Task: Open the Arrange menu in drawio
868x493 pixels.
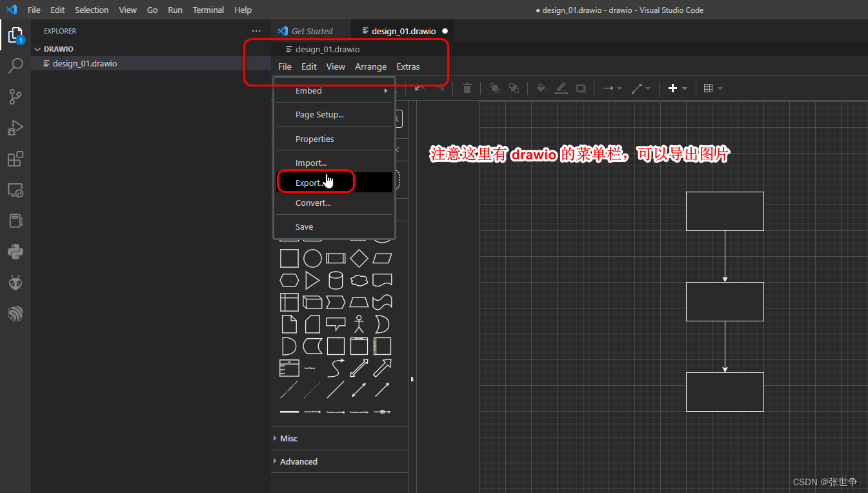Action: coord(370,66)
